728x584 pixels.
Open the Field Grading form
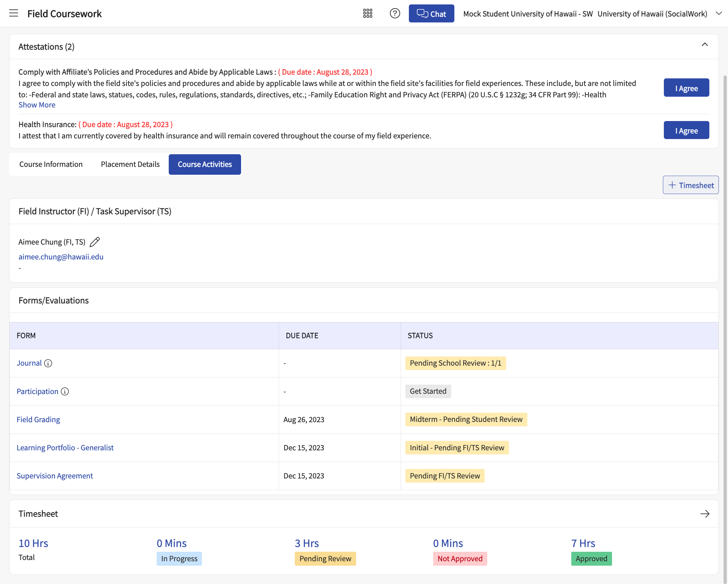(x=38, y=419)
